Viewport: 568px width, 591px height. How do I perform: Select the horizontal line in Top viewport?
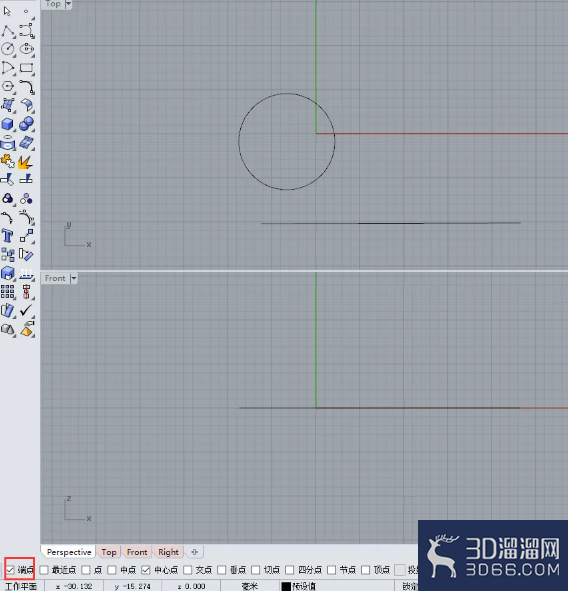[x=390, y=223]
